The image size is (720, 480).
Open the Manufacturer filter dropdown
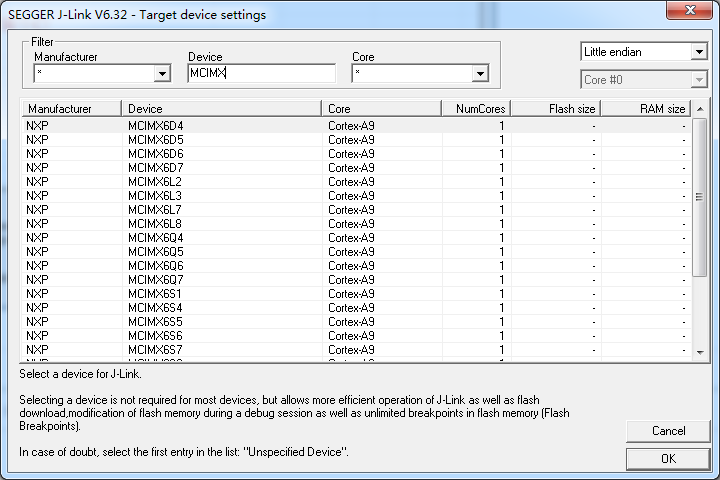point(162,73)
